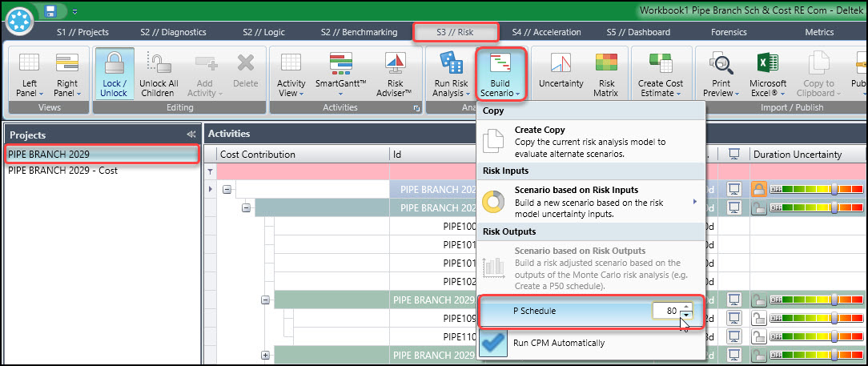Collapse the top PIPE BRANCH 2029 tree node
The image size is (868, 366).
click(227, 189)
